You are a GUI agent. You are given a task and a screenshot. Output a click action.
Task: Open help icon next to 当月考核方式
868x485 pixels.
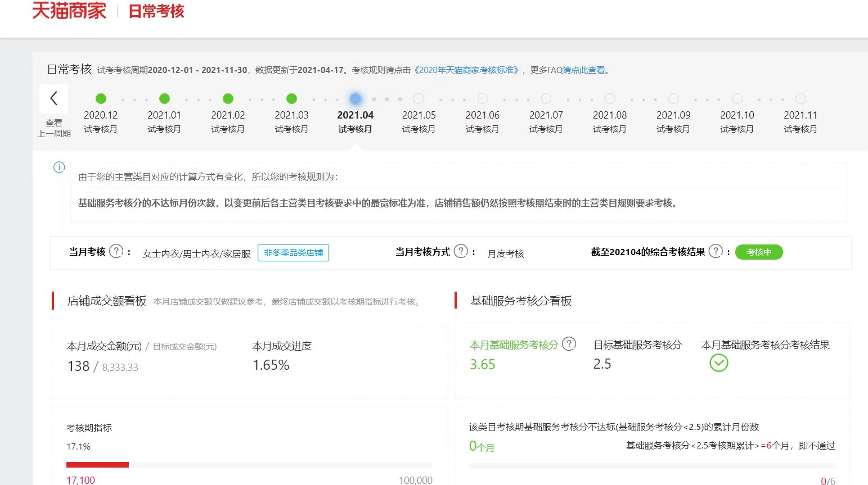point(461,251)
